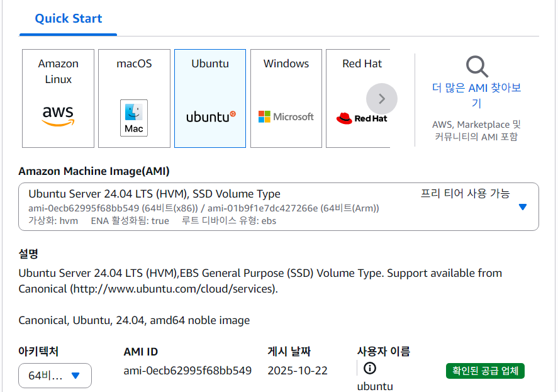Click the 'ENA 활성화됨: true' text
Viewport: 558px width, 392px height.
[x=130, y=221]
